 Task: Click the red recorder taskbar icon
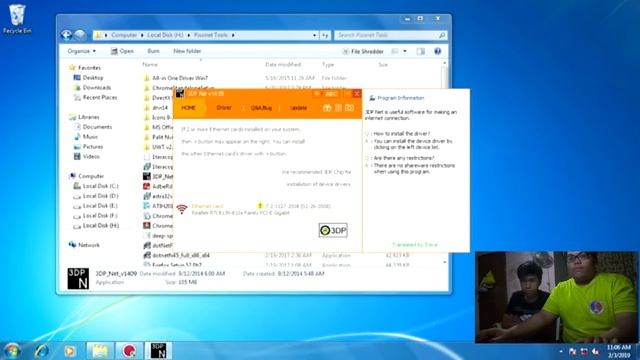tap(129, 351)
